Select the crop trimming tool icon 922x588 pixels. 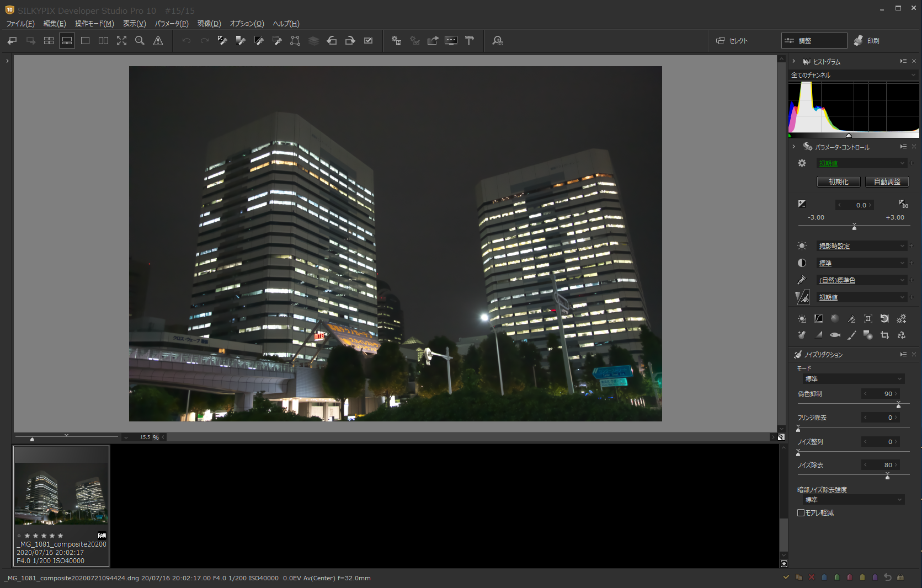884,335
